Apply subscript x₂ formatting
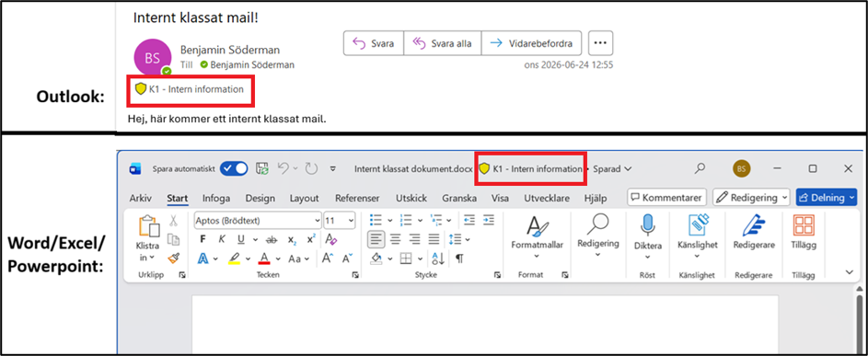The height and width of the screenshot is (356, 868). (292, 239)
